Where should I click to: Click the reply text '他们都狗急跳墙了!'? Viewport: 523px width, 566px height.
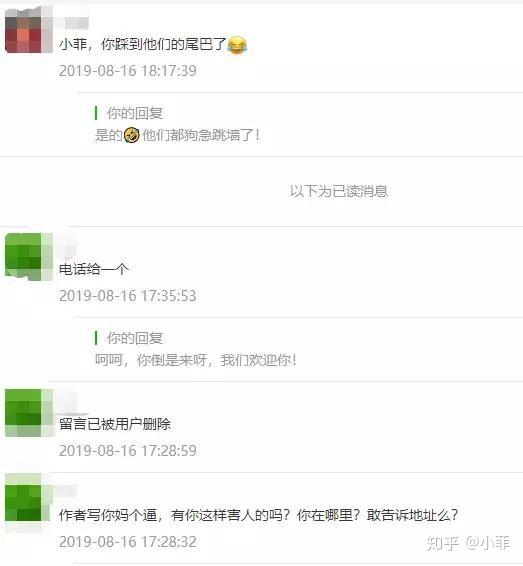(x=201, y=135)
